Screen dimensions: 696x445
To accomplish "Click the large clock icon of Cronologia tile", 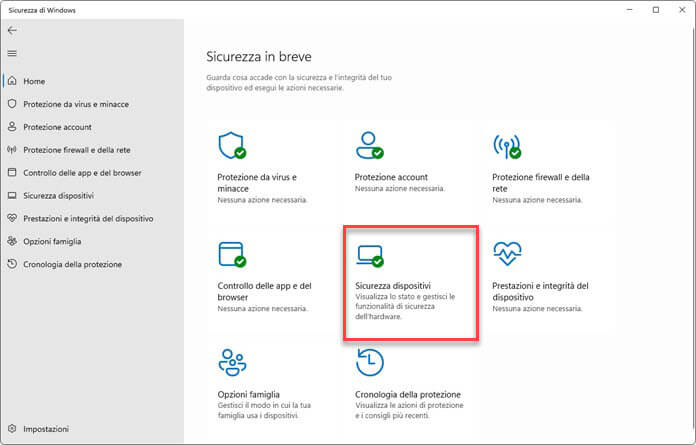I will click(370, 362).
